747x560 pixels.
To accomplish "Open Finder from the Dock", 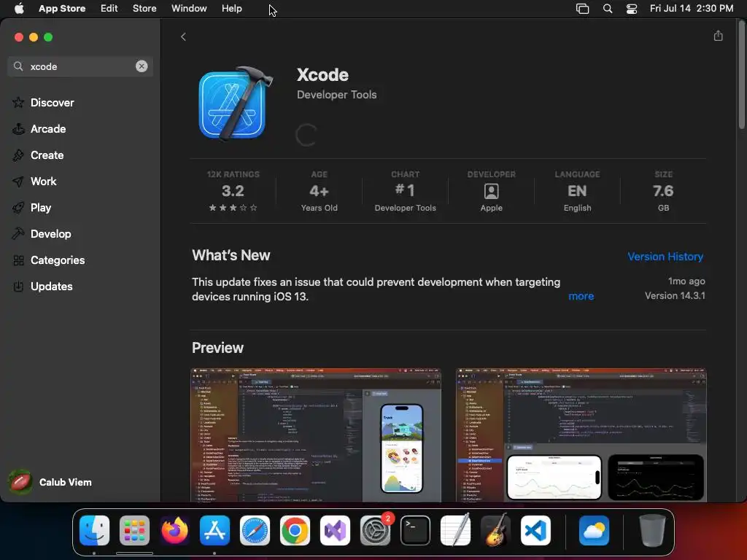I will [x=94, y=530].
